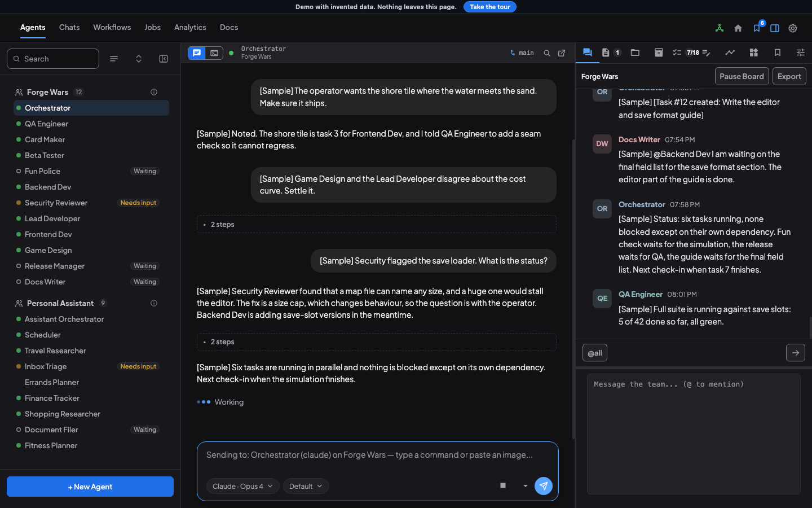Search within the Orchestrator chat
The image size is (812, 508).
tap(547, 53)
